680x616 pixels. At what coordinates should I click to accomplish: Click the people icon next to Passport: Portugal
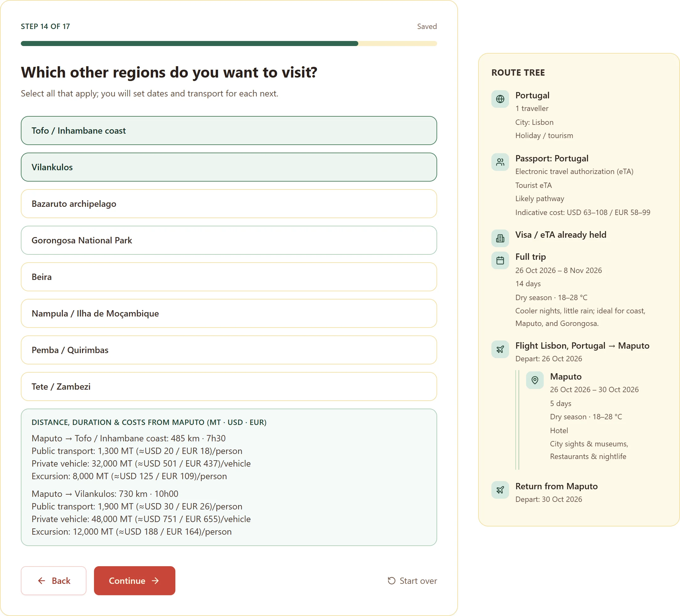[500, 162]
